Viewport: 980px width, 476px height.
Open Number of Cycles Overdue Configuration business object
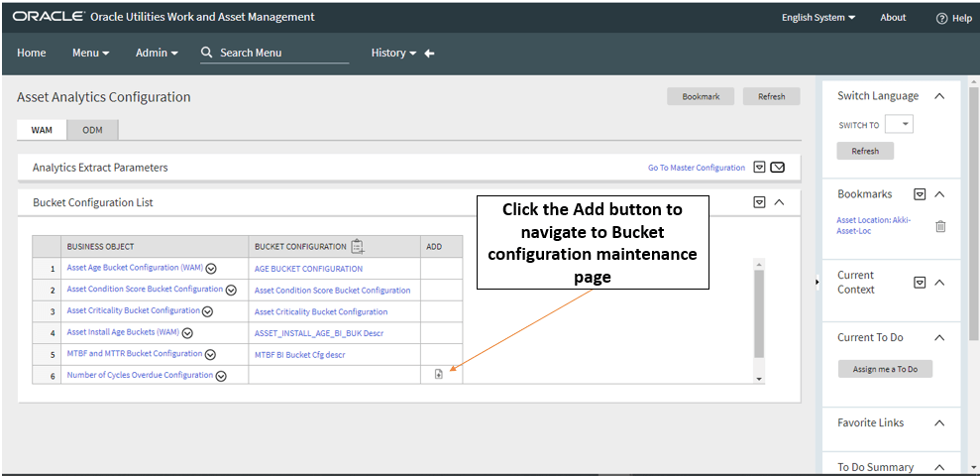coord(140,375)
